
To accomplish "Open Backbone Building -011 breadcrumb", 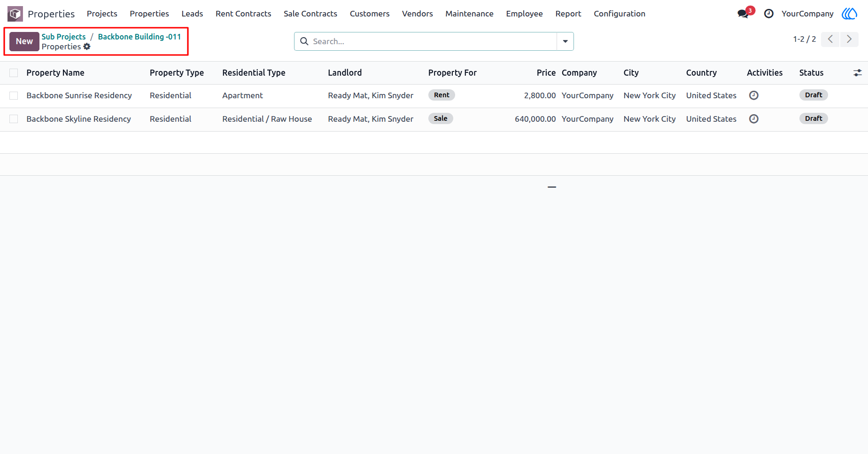I will 139,37.
